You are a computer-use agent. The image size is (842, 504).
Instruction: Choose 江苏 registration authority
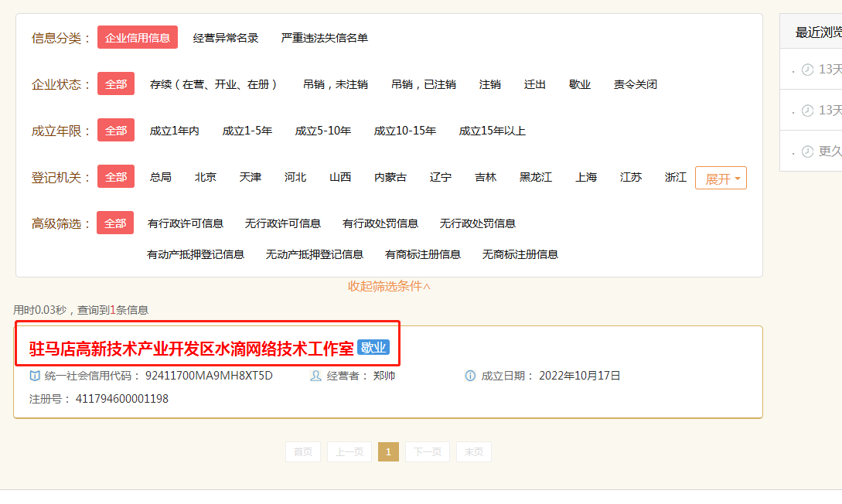(x=631, y=177)
